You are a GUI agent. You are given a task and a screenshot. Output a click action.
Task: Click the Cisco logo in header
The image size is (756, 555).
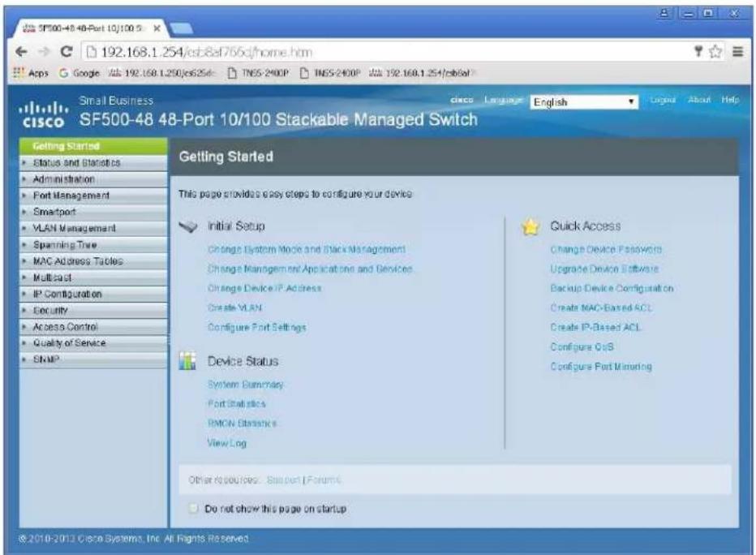[x=43, y=114]
